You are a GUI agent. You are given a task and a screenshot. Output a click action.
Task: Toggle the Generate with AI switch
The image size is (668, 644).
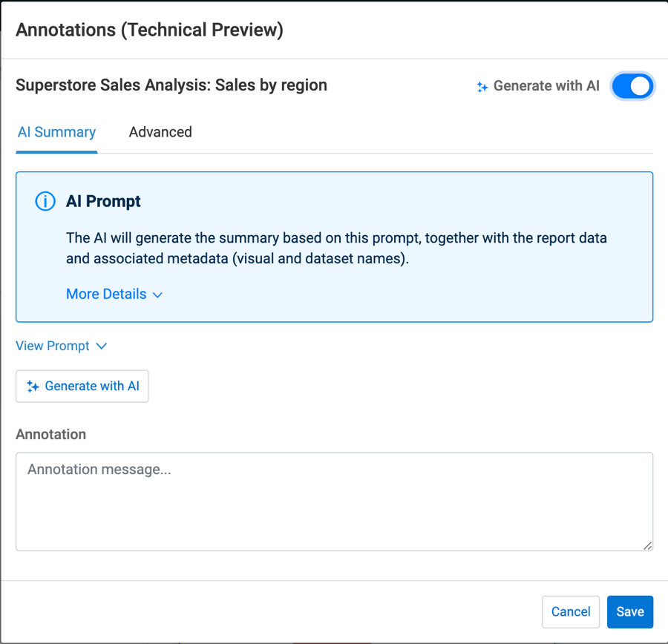point(632,86)
